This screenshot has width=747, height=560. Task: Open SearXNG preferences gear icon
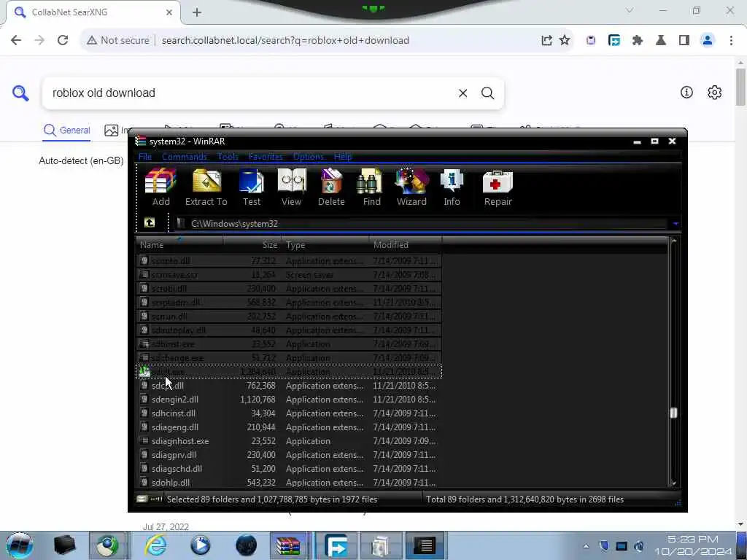click(714, 93)
